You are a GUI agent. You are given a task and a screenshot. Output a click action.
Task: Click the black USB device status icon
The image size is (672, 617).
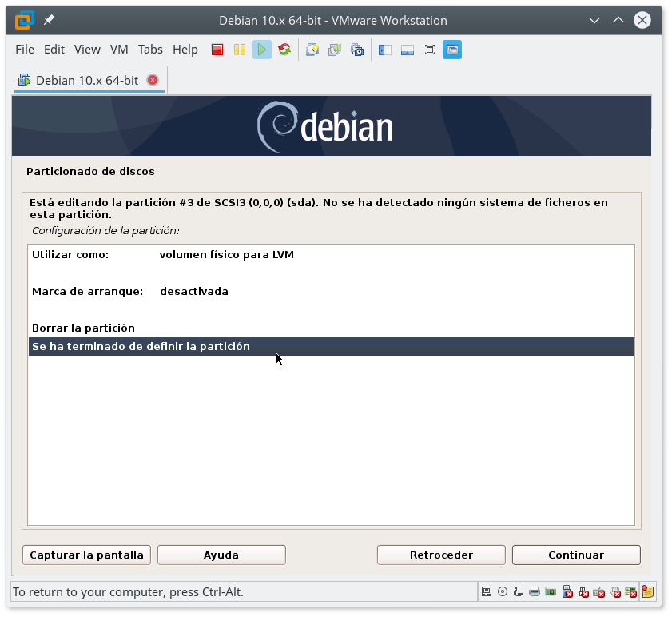(x=583, y=592)
